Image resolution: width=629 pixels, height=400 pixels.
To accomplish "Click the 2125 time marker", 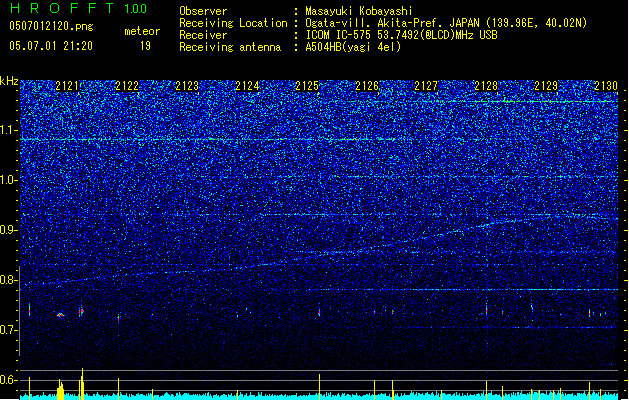I will click(x=307, y=86).
